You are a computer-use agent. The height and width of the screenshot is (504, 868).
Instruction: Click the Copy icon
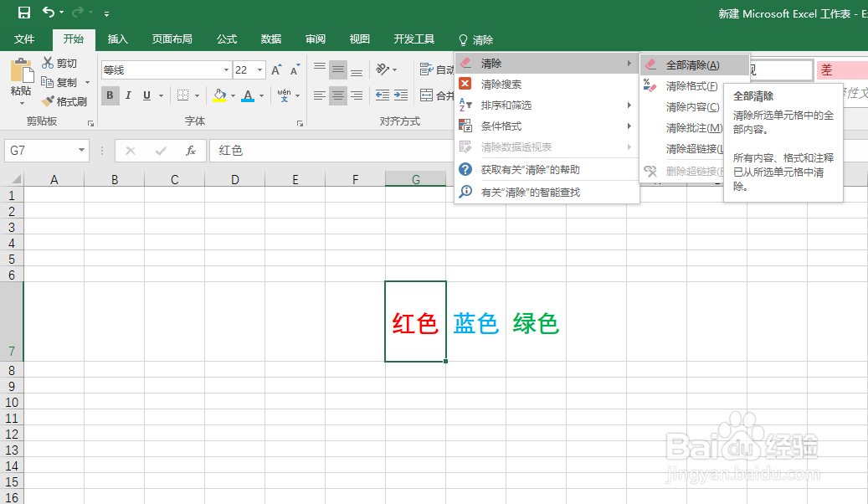[48, 82]
